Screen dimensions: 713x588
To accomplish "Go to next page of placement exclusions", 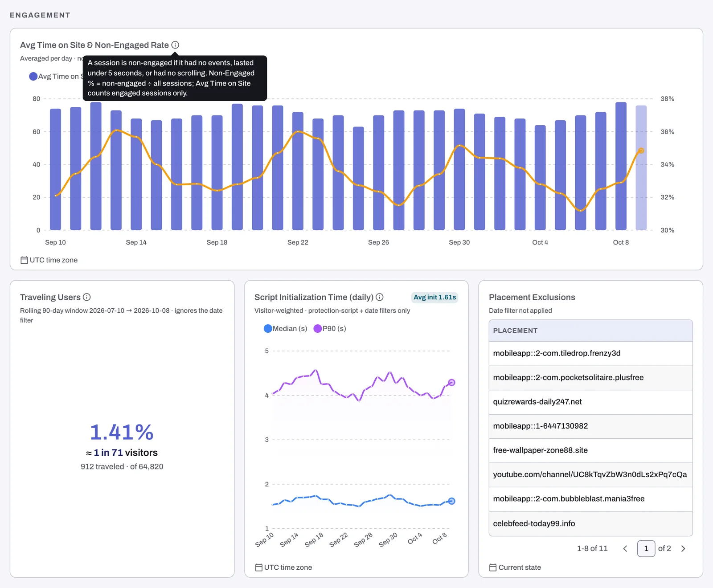I will coord(683,549).
